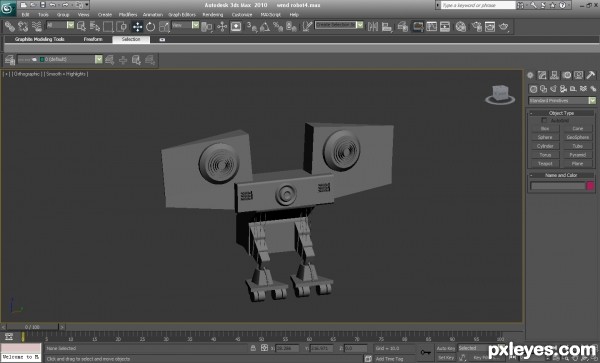
Task: Switch to the Graphite Modeling Tools tab
Action: 39,39
